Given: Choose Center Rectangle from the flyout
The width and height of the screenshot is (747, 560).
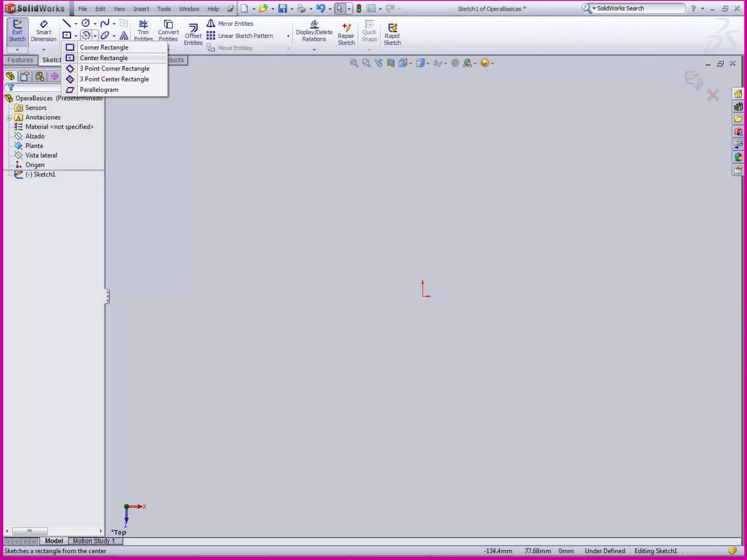Looking at the screenshot, I should [x=104, y=58].
